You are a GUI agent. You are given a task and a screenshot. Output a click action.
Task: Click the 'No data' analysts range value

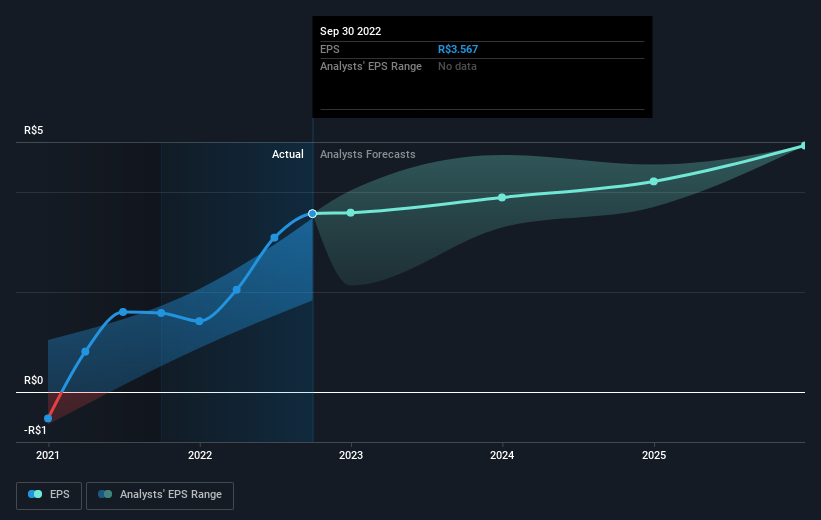(457, 67)
